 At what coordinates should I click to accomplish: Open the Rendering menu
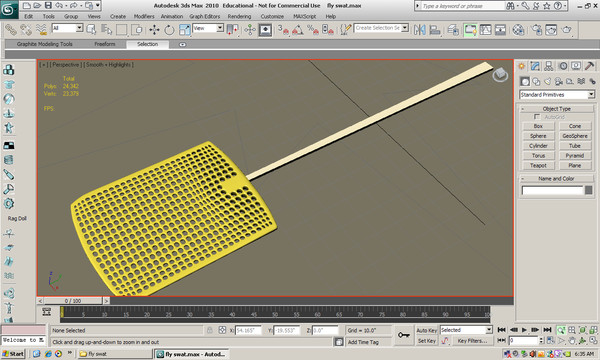[239, 16]
